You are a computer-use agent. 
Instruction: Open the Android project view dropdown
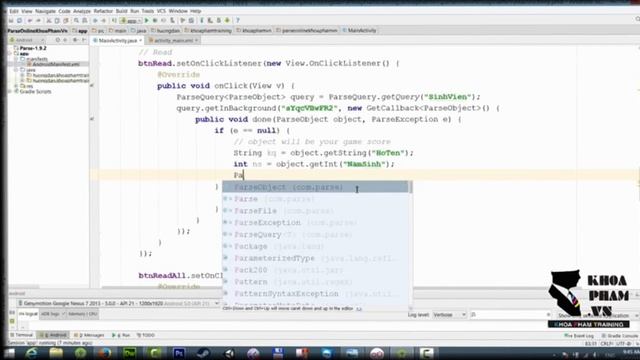tap(27, 40)
